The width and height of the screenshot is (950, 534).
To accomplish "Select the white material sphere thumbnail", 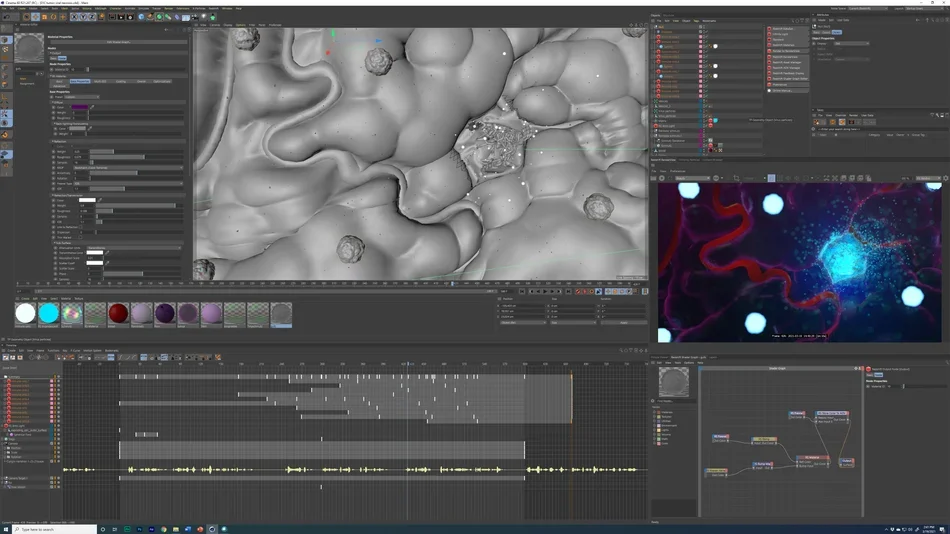I will (25, 313).
